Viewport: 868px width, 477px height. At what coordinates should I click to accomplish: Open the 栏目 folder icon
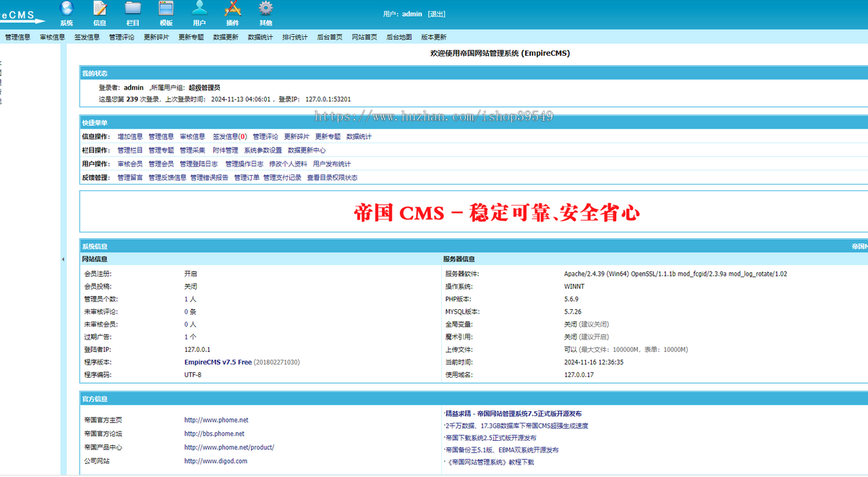pos(133,9)
